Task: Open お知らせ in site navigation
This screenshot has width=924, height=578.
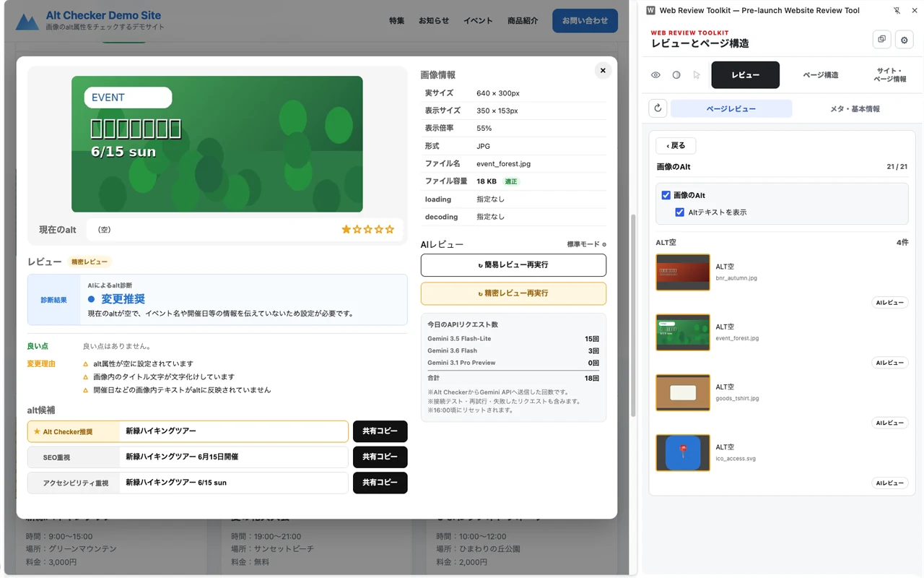Action: coord(434,21)
